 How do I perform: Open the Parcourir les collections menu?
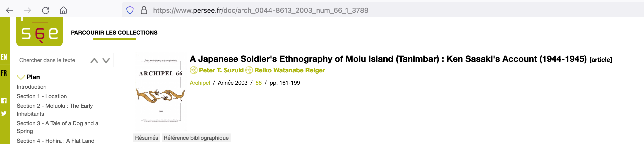[114, 33]
